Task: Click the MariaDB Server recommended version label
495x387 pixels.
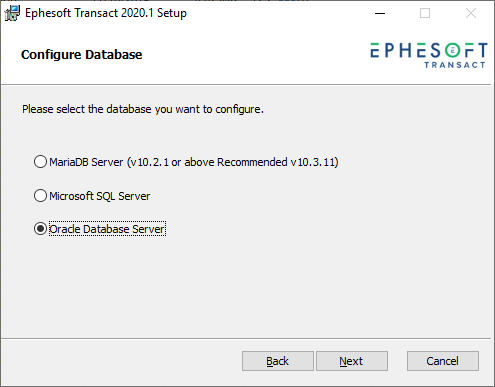Action: [194, 162]
